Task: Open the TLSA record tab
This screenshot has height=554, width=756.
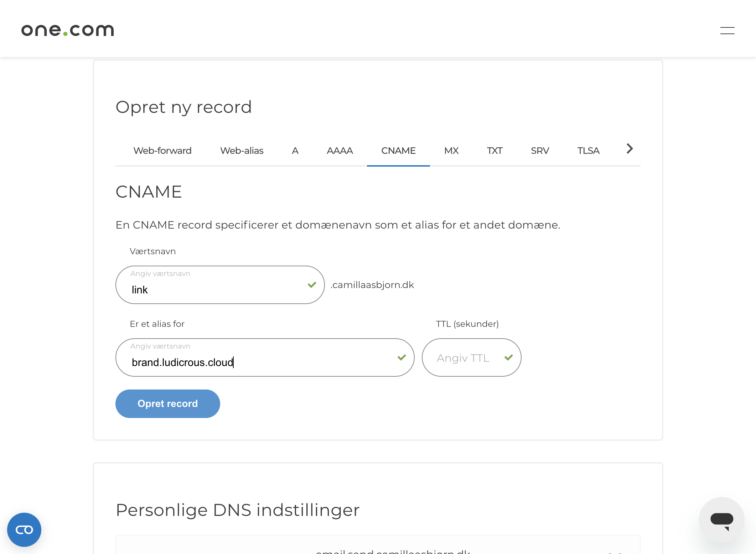Action: pyautogui.click(x=588, y=151)
